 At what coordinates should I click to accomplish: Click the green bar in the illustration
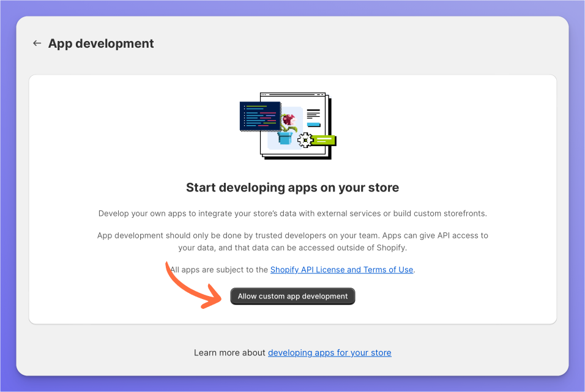click(324, 140)
